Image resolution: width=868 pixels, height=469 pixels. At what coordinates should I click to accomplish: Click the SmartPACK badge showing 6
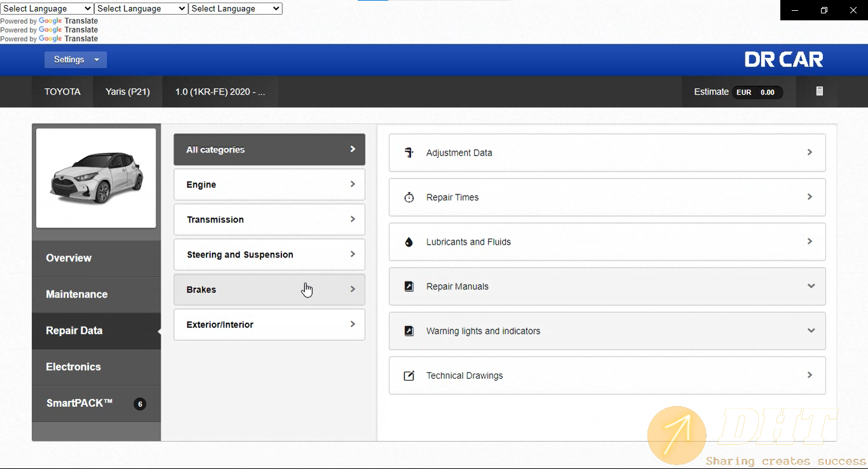140,404
